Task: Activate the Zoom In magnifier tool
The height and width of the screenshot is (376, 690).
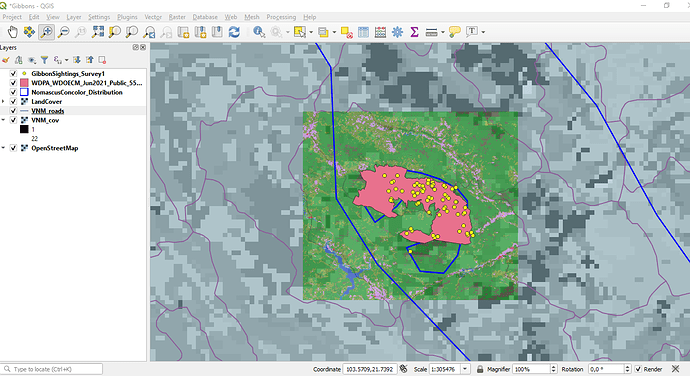Action: pos(46,32)
